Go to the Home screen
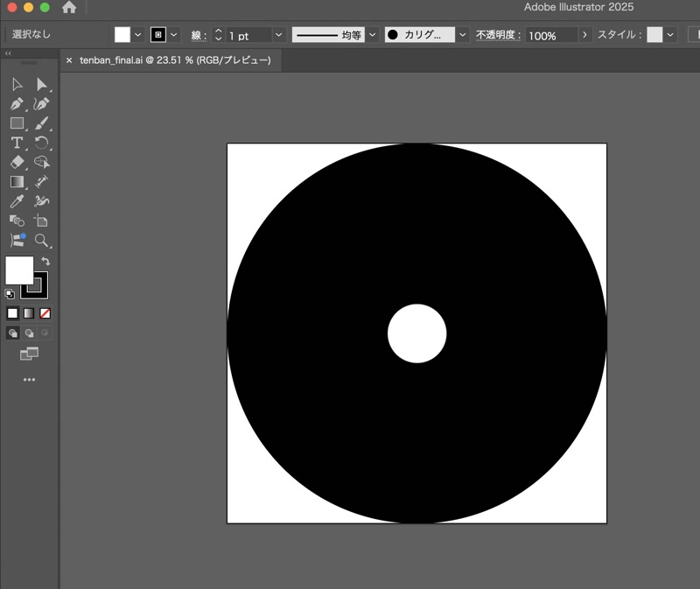The height and width of the screenshot is (589, 700). 69,7
